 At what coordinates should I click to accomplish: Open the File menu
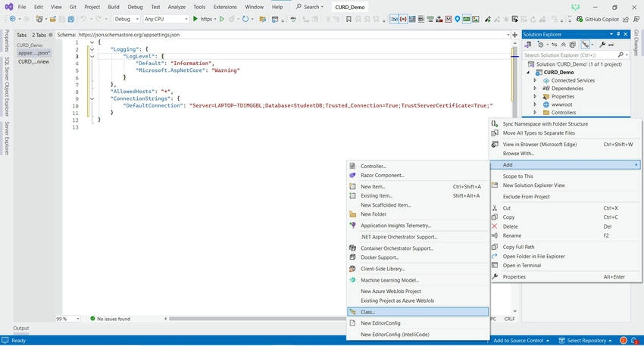click(x=22, y=7)
